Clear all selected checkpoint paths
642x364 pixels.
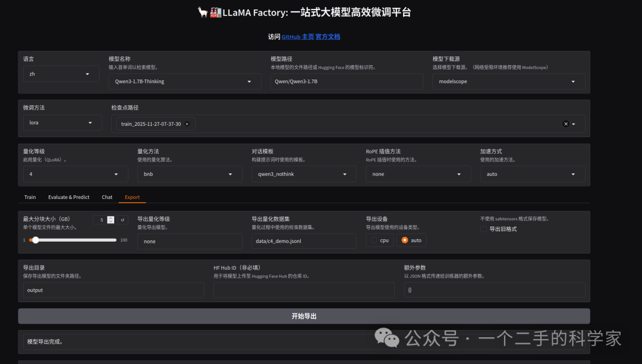coord(566,124)
